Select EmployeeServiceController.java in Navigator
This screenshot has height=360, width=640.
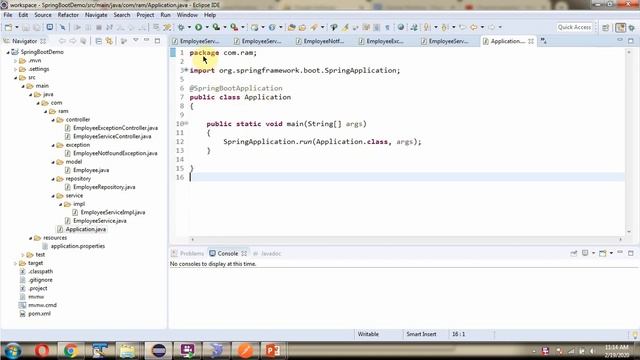point(112,137)
